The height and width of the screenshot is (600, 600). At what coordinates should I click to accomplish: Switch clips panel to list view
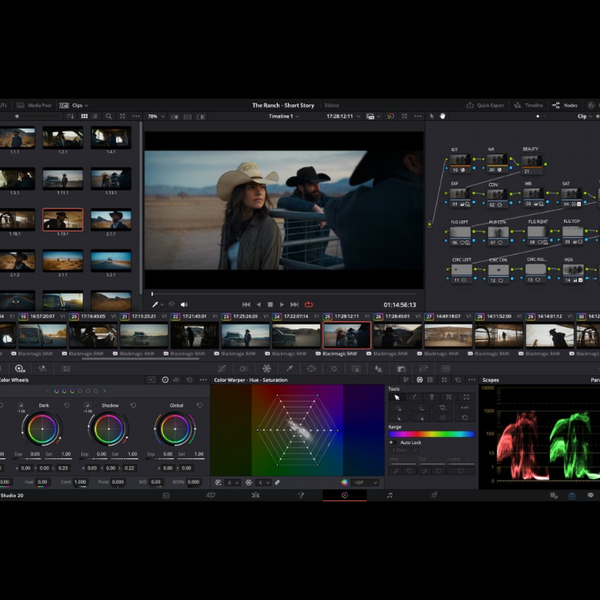[x=95, y=116]
